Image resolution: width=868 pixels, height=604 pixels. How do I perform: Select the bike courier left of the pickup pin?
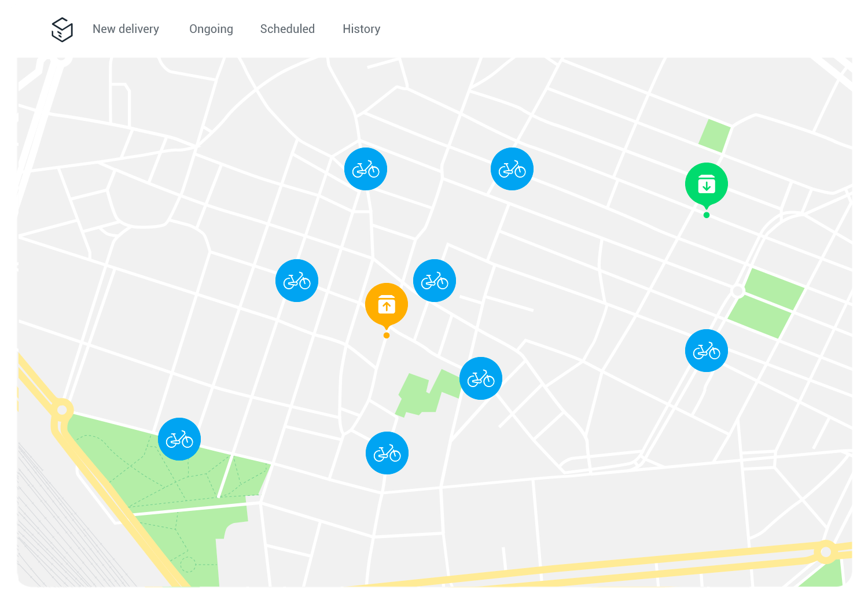297,281
